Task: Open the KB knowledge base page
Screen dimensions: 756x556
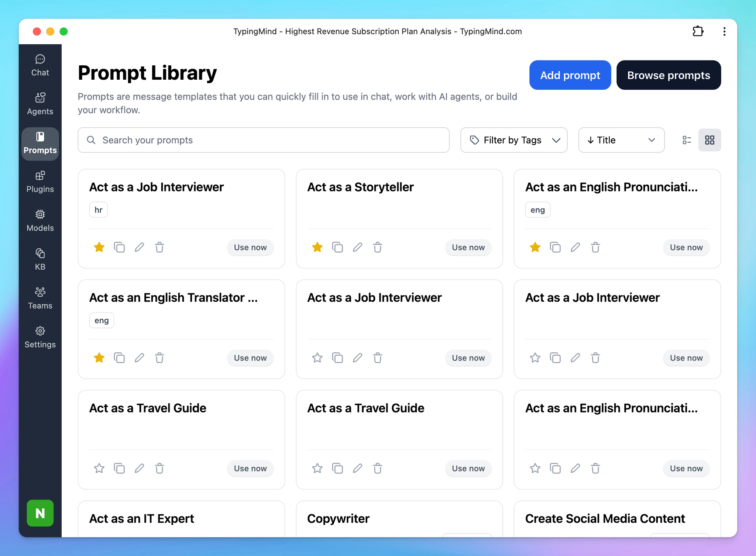Action: 40,259
